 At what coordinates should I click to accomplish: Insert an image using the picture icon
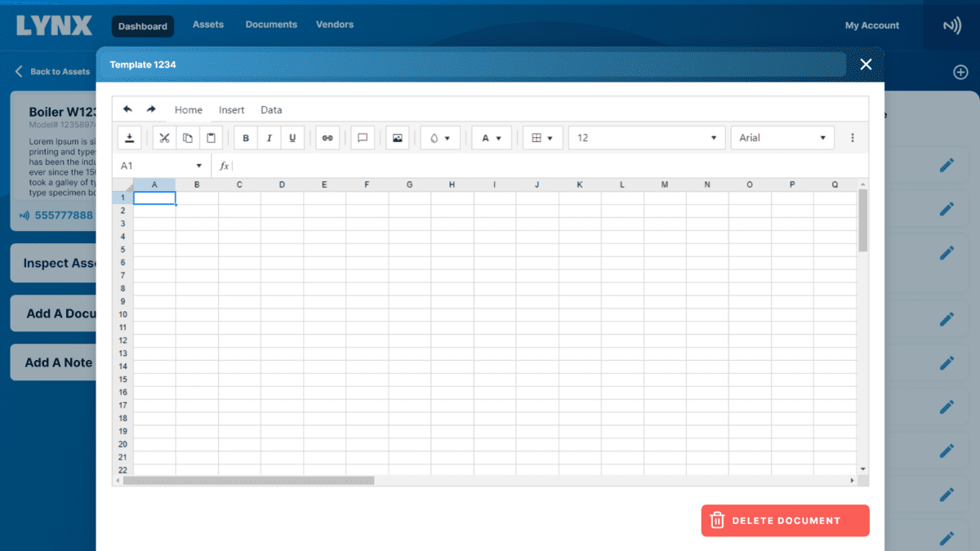pos(397,138)
